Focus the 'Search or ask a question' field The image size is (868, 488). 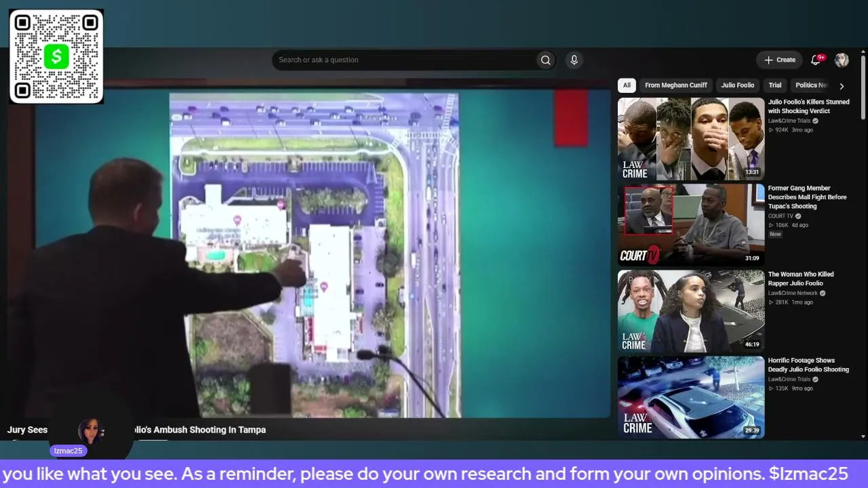click(x=403, y=60)
